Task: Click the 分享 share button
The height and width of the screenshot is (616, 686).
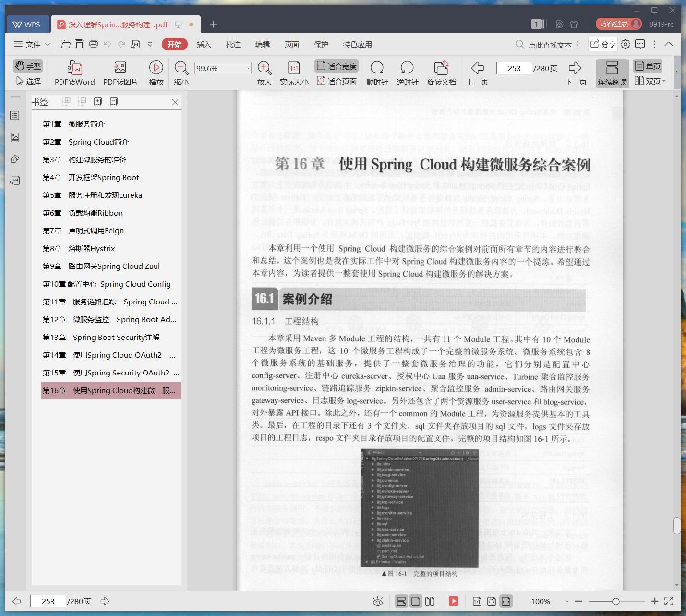Action: tap(603, 44)
